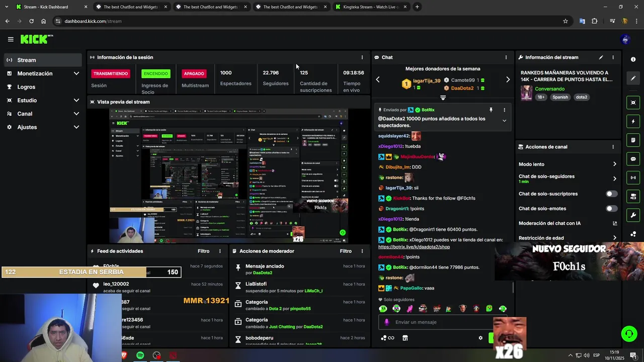Click the green support headset button
The width and height of the screenshot is (644, 362).
tap(628, 333)
